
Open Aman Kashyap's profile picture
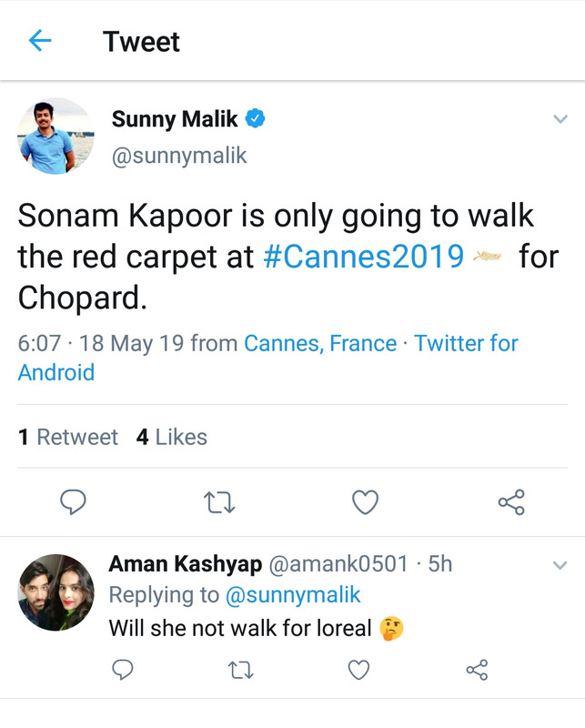55,592
